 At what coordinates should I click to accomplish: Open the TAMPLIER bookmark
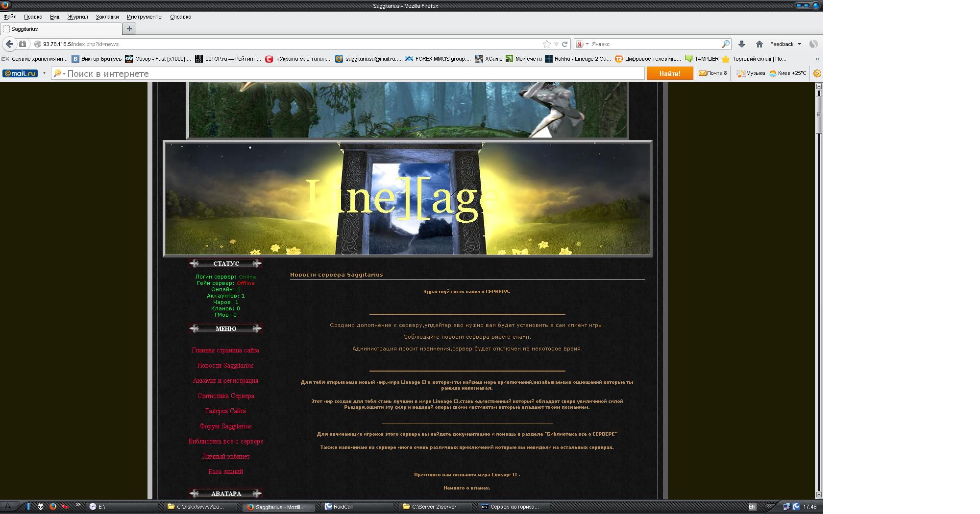point(702,59)
